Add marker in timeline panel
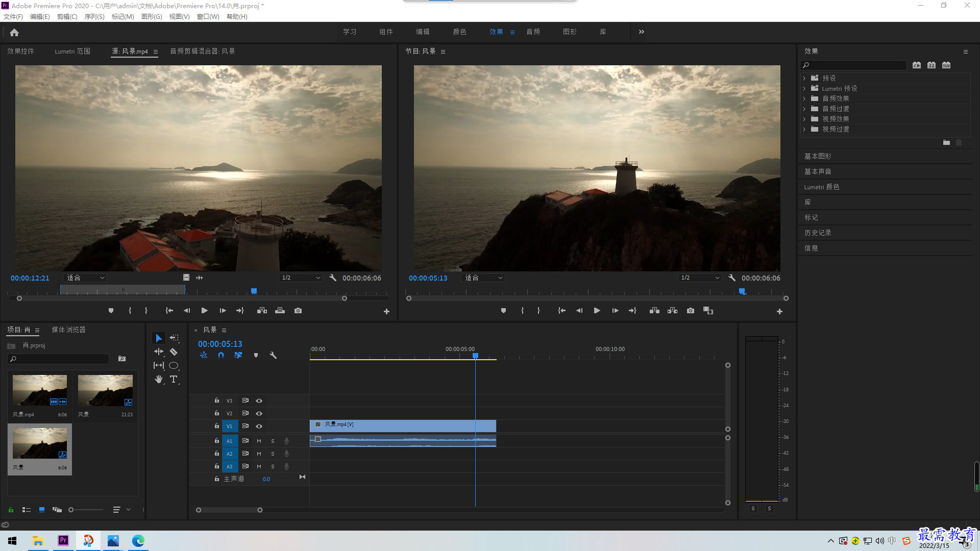Image resolution: width=980 pixels, height=551 pixels. coord(256,355)
